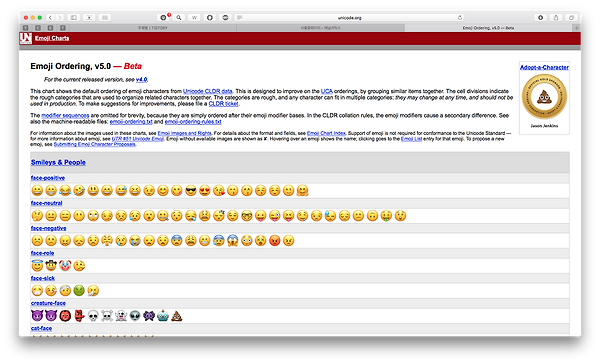This screenshot has width=600, height=364.
Task: Go back with Safari's back arrow
Action: tap(51, 18)
